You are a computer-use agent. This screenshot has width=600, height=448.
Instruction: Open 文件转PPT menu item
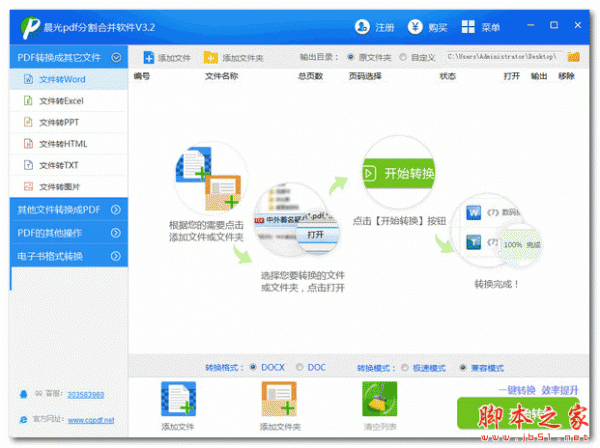69,122
